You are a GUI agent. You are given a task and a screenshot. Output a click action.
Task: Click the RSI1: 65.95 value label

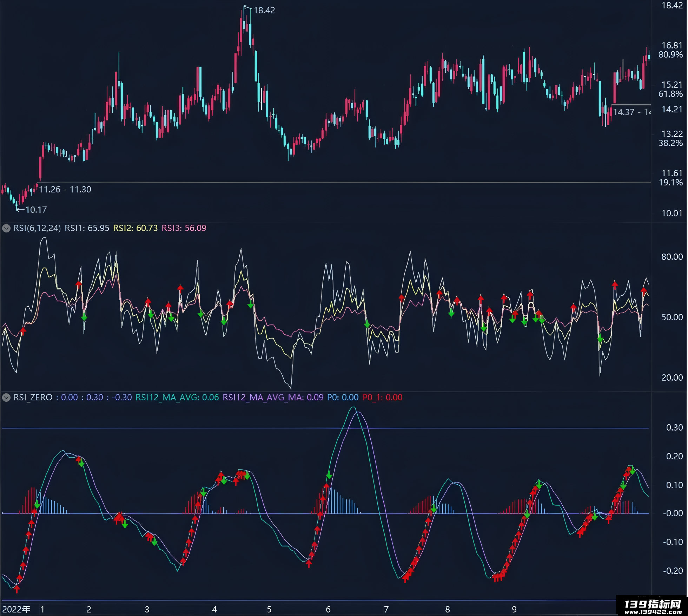(x=87, y=228)
